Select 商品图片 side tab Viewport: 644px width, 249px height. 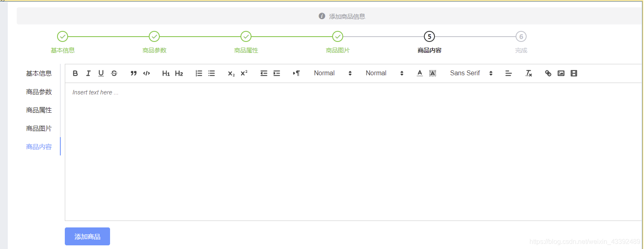(x=39, y=128)
